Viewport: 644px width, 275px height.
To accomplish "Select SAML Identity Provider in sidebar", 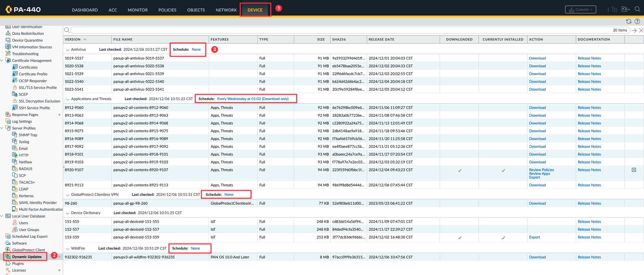I will pos(38,203).
